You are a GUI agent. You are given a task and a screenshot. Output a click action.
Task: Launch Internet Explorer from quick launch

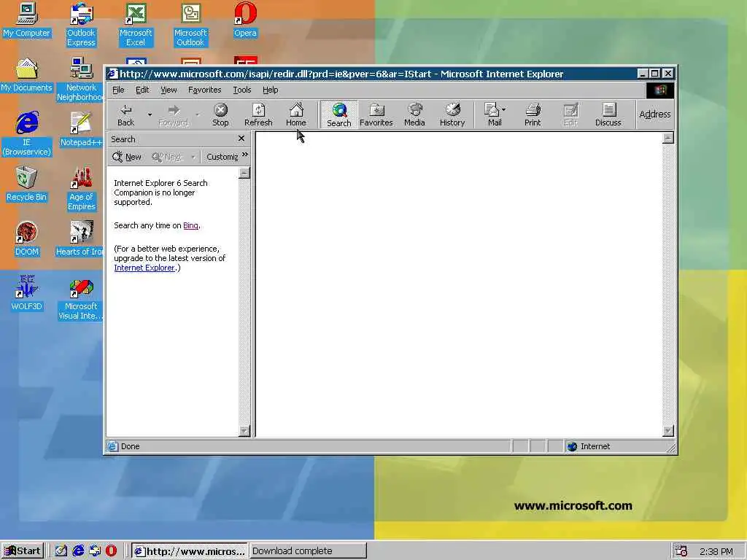pyautogui.click(x=78, y=551)
